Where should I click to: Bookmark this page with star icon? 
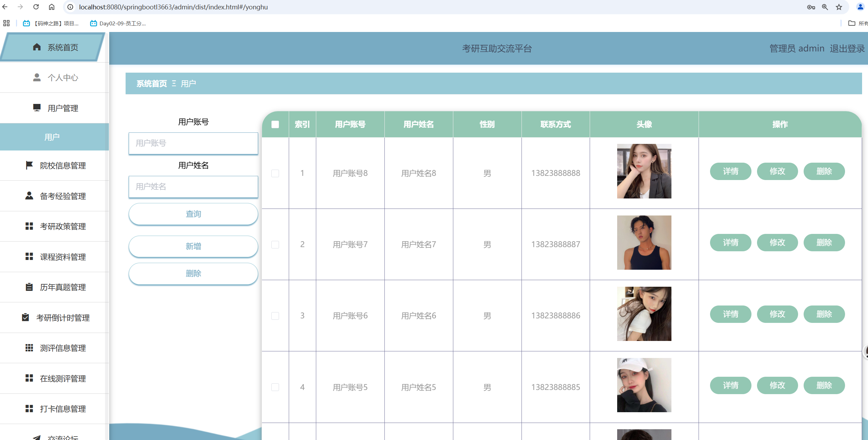(839, 7)
